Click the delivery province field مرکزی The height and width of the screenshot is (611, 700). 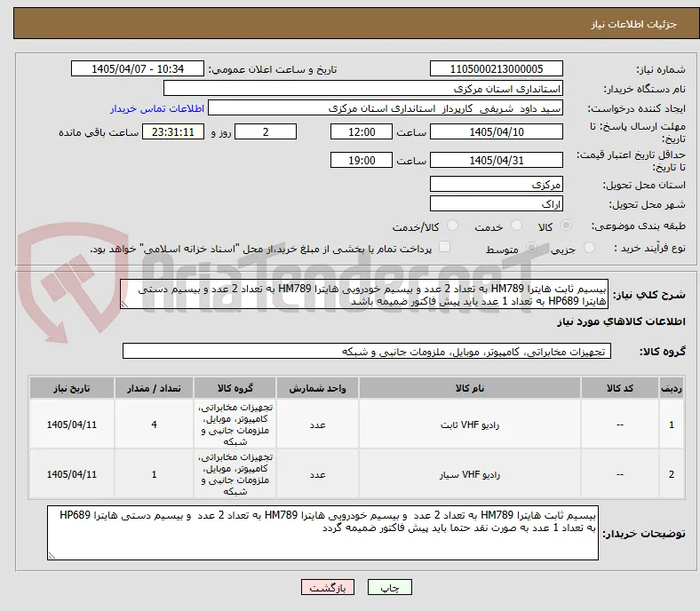tap(496, 185)
